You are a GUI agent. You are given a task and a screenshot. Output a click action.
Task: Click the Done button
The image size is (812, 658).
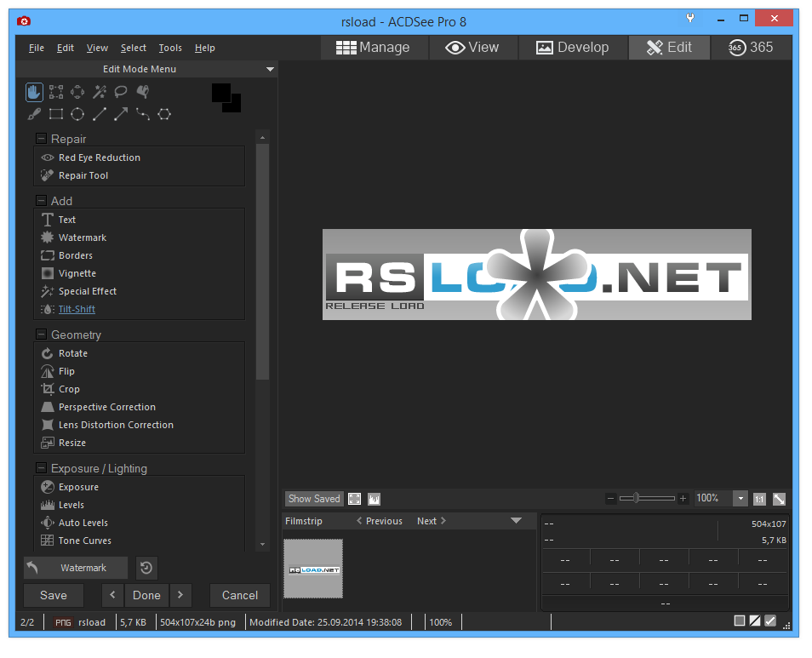click(146, 595)
